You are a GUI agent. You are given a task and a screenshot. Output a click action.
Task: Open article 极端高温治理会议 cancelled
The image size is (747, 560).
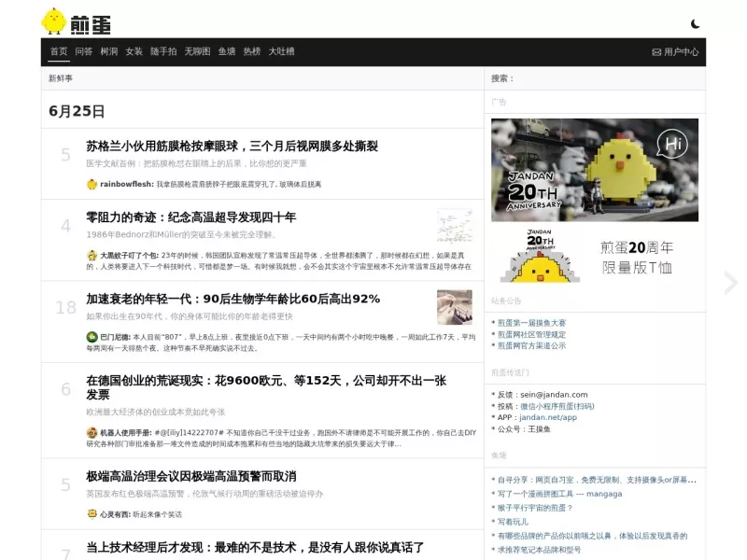coord(191,476)
